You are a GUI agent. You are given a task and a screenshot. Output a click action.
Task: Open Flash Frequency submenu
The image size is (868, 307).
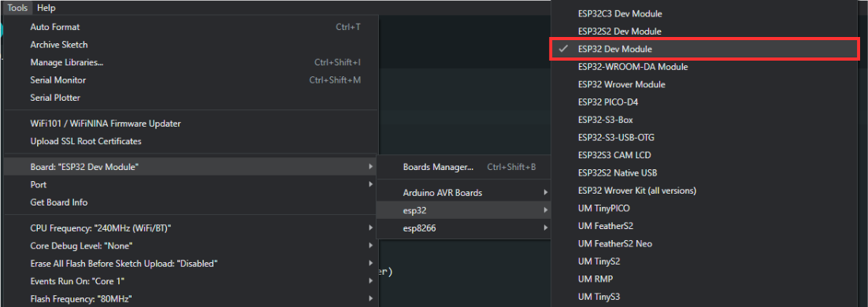[x=191, y=298]
